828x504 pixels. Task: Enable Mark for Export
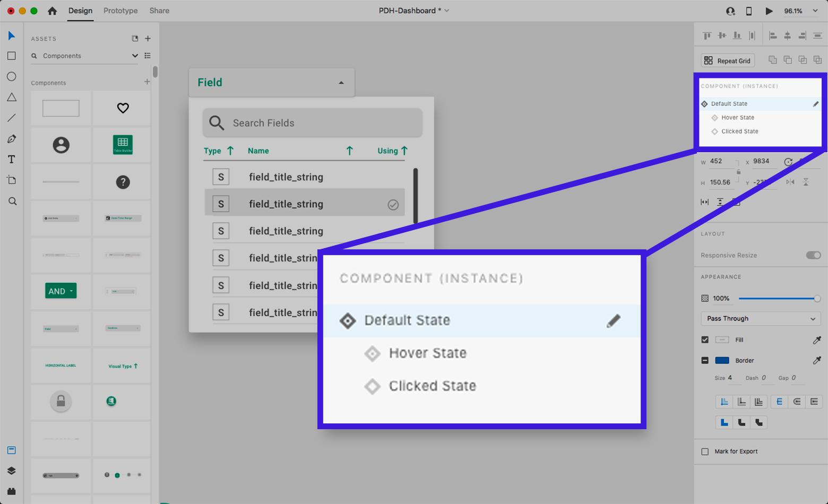tap(705, 451)
